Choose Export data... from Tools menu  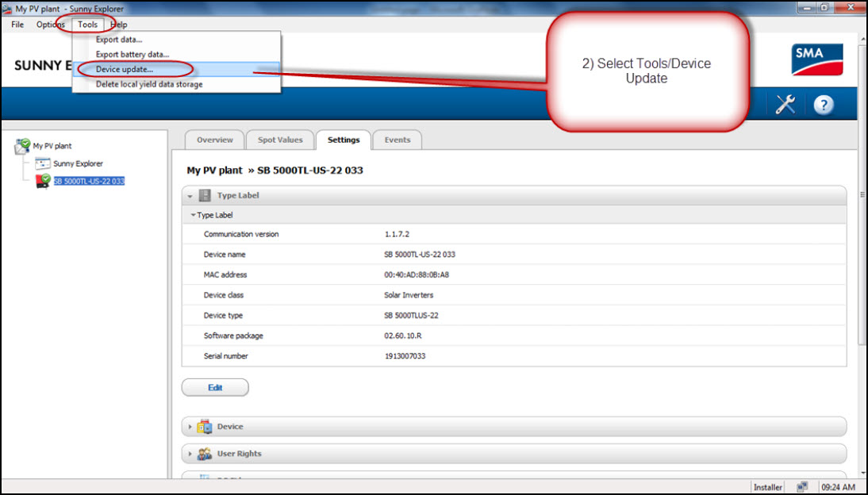tap(177, 40)
